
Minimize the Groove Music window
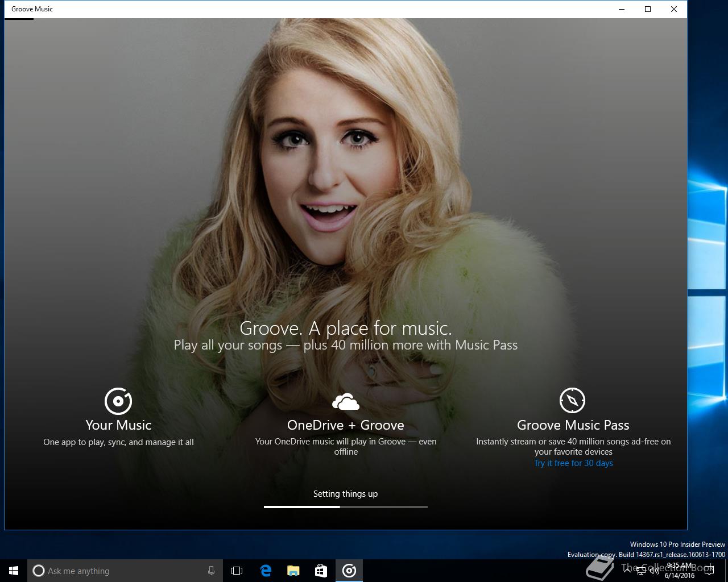click(x=622, y=9)
